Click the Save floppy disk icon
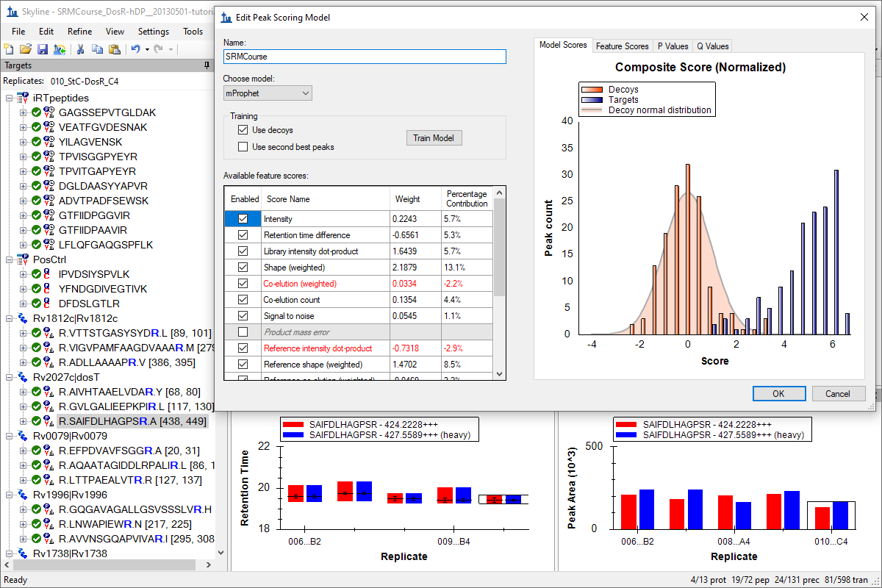Viewport: 882px width, 588px height. tap(43, 49)
